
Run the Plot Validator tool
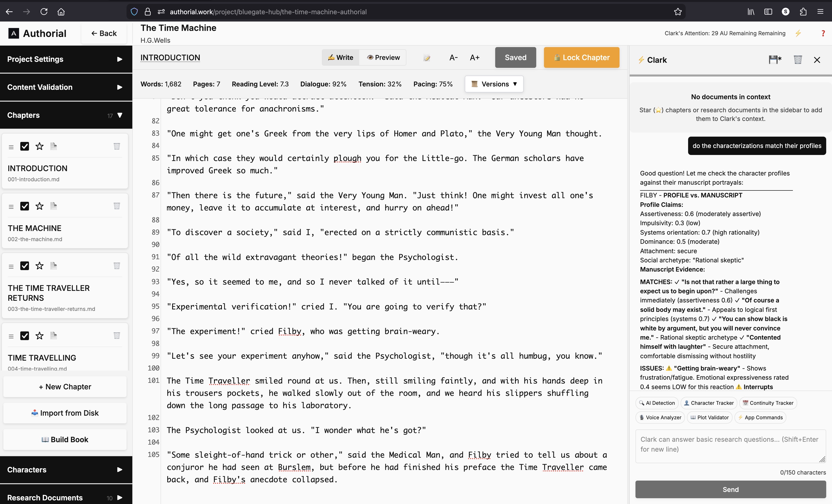tap(709, 417)
